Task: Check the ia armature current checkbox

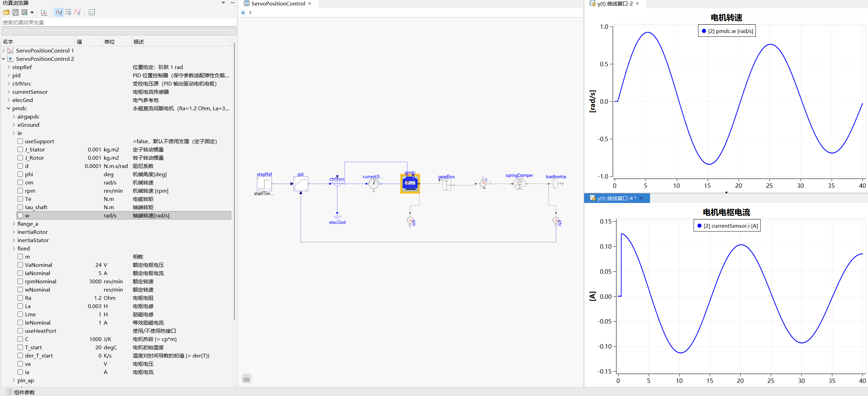Action: pos(20,372)
